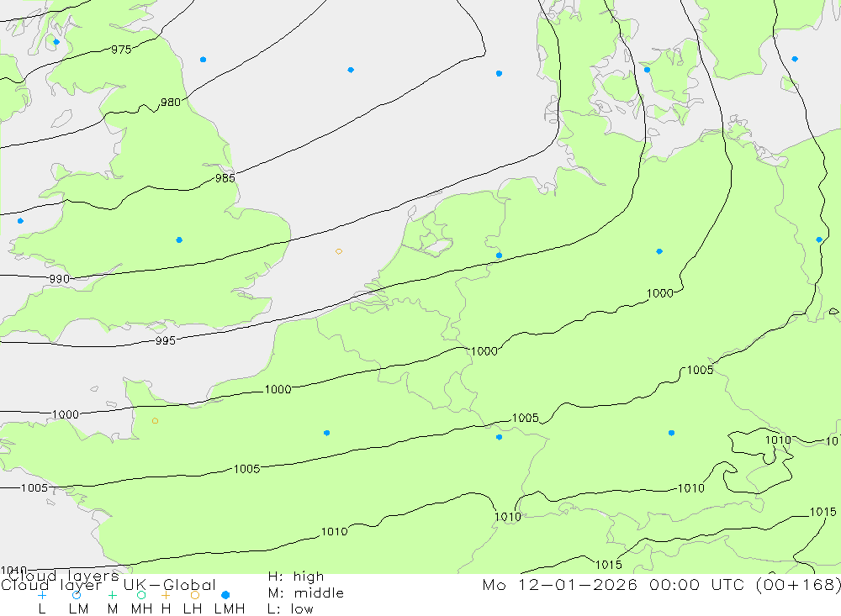Select the blue dot on the German-Polish border
841x616 pixels.
[819, 240]
